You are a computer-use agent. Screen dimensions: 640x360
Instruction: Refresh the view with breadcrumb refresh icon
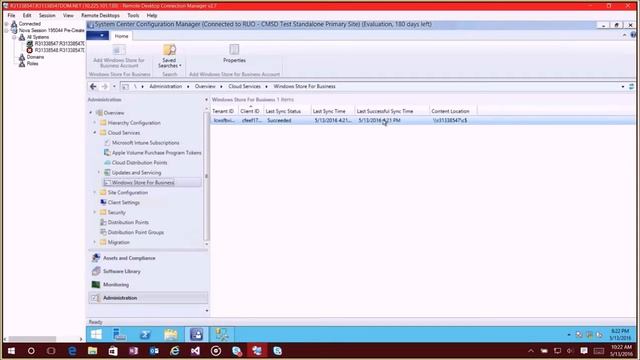click(x=631, y=87)
